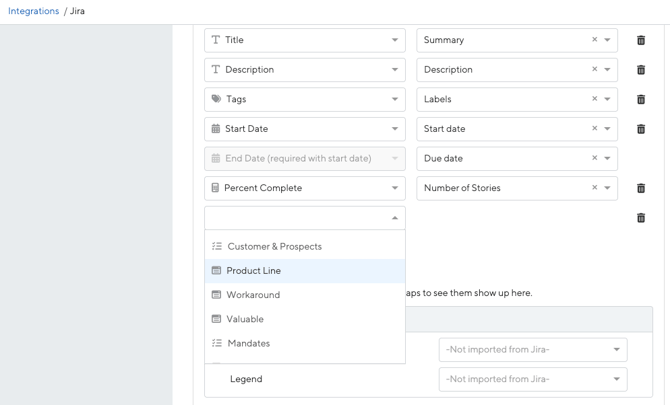Viewport: 670px width, 405px height.
Task: Clear the Jira Description field selection
Action: coord(594,69)
